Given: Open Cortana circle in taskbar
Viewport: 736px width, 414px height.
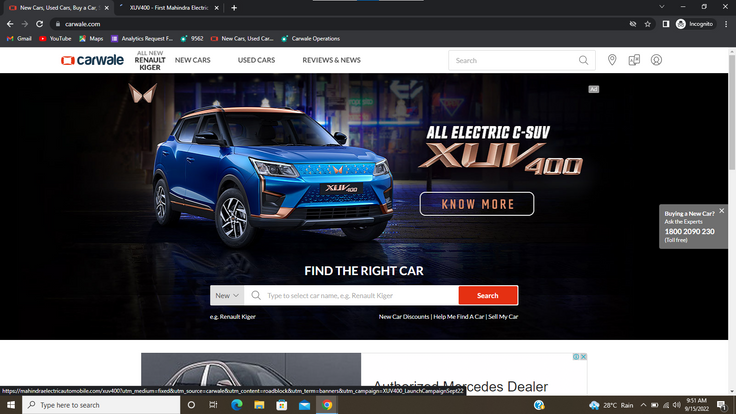Looking at the screenshot, I should [191, 405].
